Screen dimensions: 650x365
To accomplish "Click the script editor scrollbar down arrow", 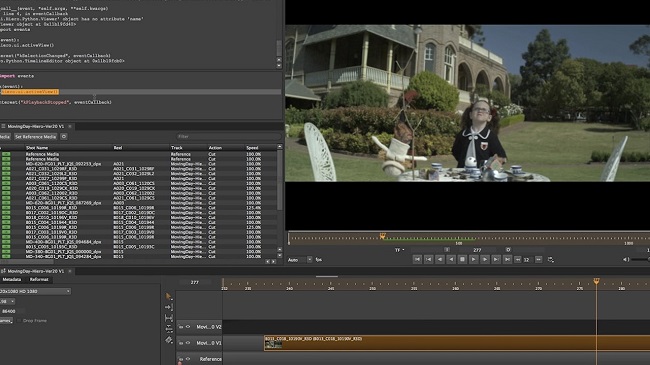I will tap(279, 66).
